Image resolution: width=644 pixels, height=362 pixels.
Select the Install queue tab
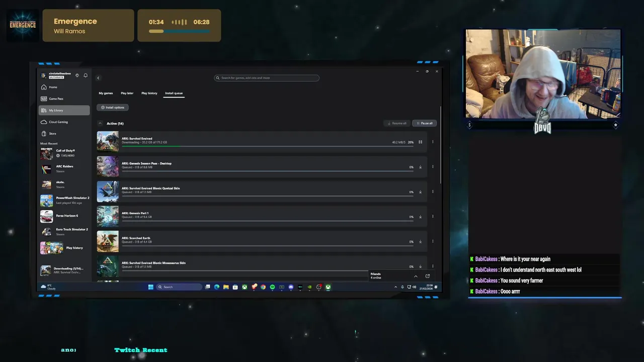174,93
